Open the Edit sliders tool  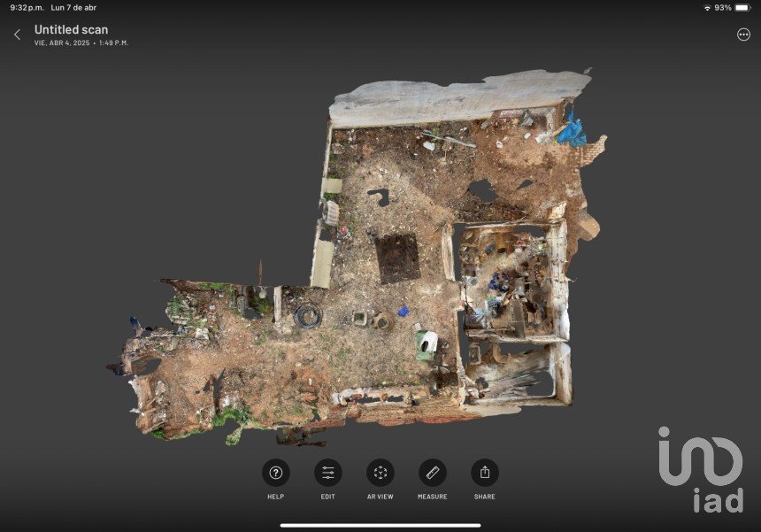point(328,473)
